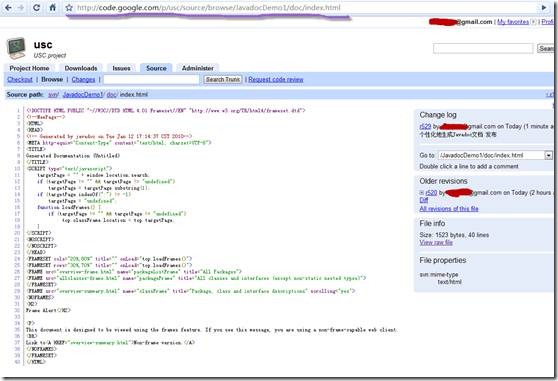Open All revisions of this file
This screenshot has width=558, height=381.
(449, 208)
